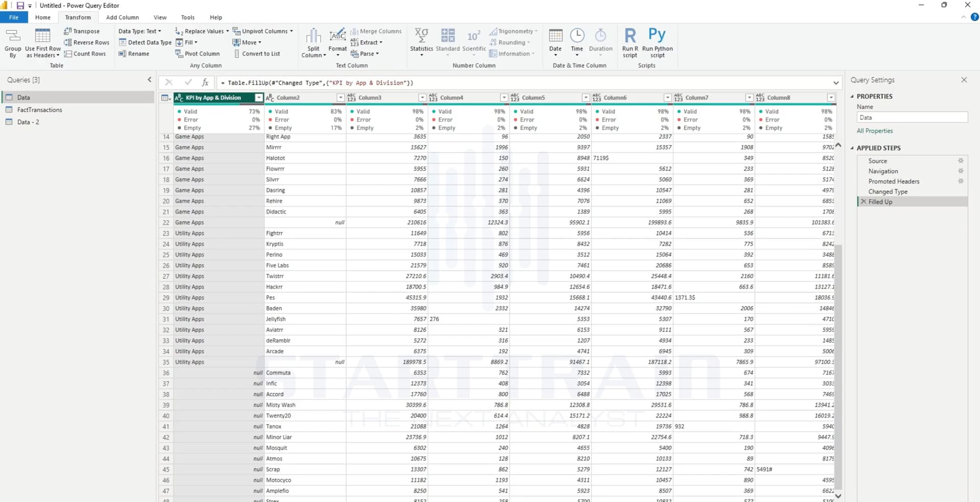Run Python script
The height and width of the screenshot is (502, 980).
point(657,43)
